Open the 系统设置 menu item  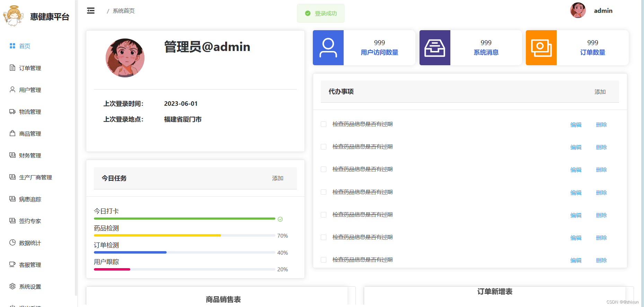click(38, 287)
